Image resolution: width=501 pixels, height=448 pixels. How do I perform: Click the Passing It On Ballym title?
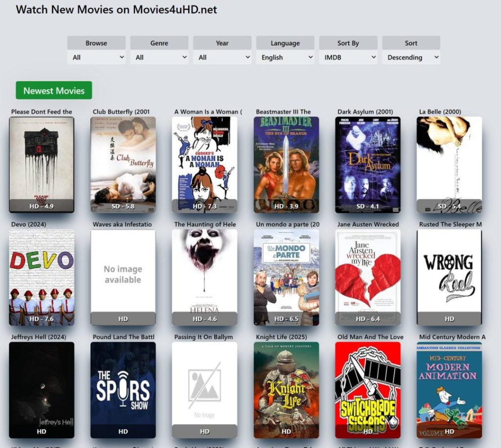pyautogui.click(x=204, y=337)
